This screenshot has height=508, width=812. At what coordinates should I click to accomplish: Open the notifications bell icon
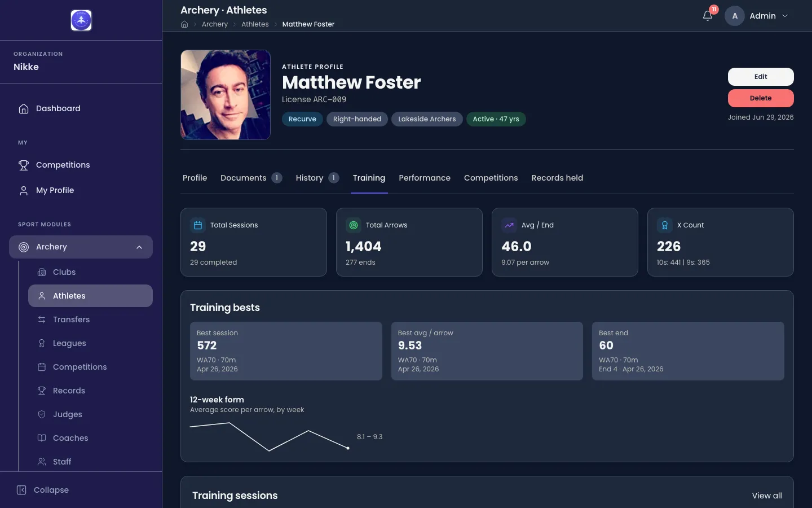[x=708, y=16]
